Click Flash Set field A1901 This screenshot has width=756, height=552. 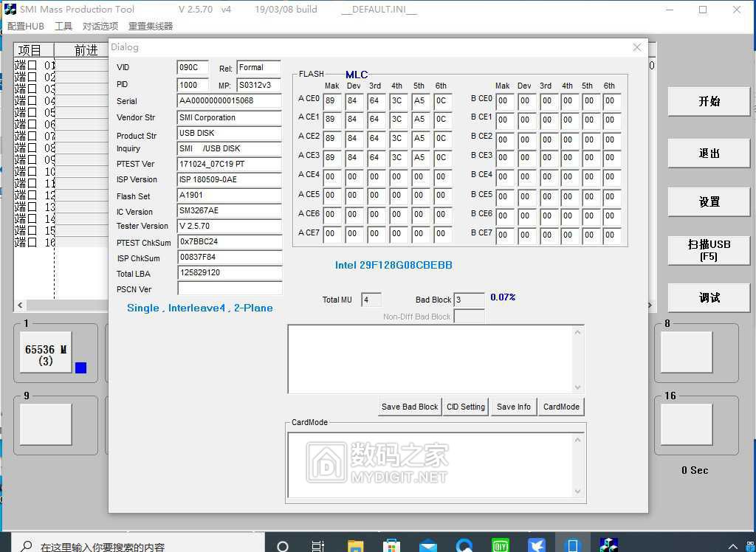pos(230,196)
